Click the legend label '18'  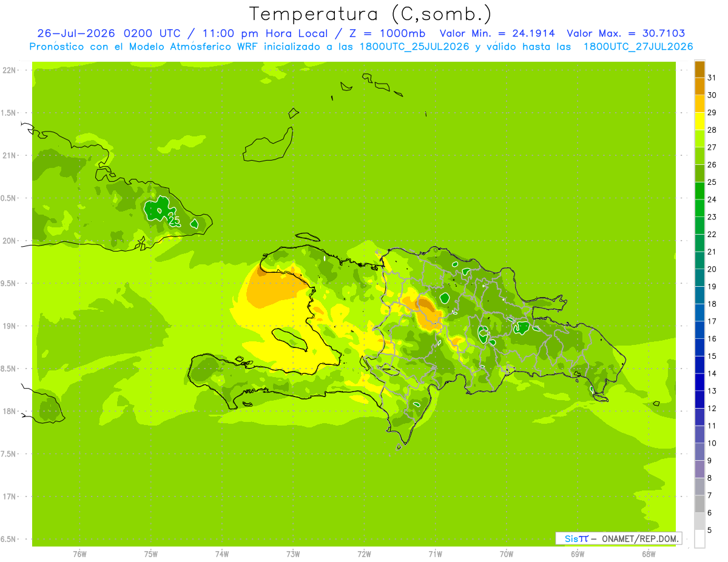(x=712, y=304)
